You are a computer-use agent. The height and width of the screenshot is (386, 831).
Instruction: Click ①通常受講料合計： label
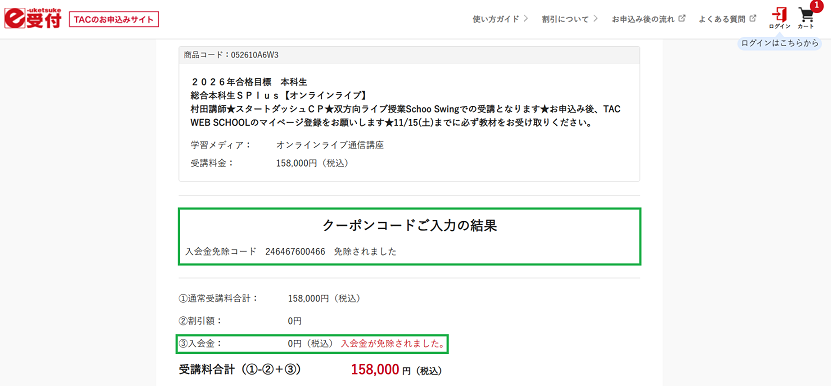click(x=218, y=299)
